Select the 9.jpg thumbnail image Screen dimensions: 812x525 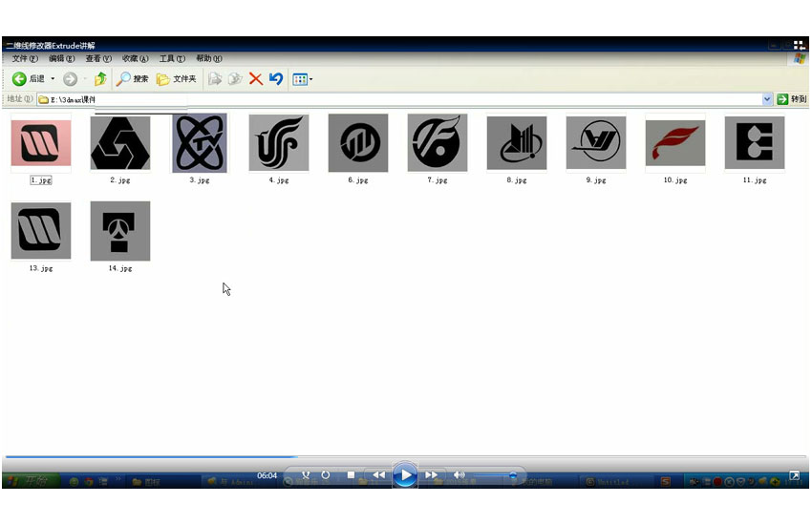(595, 143)
